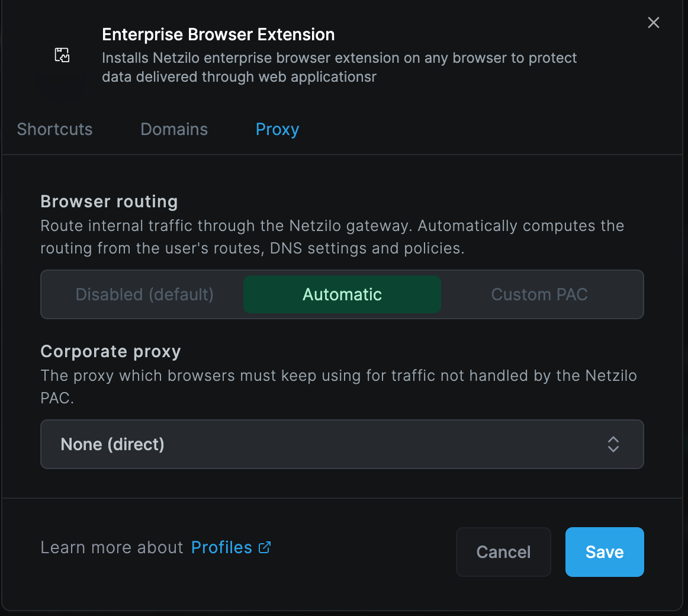Click the dropdown chevron arrows icon
The width and height of the screenshot is (688, 616).
pyautogui.click(x=613, y=444)
